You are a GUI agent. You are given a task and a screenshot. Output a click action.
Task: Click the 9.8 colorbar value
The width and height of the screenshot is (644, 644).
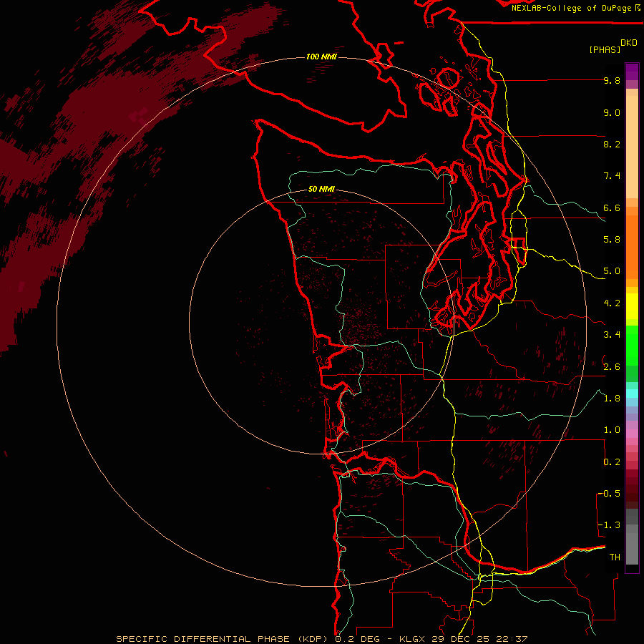(612, 81)
